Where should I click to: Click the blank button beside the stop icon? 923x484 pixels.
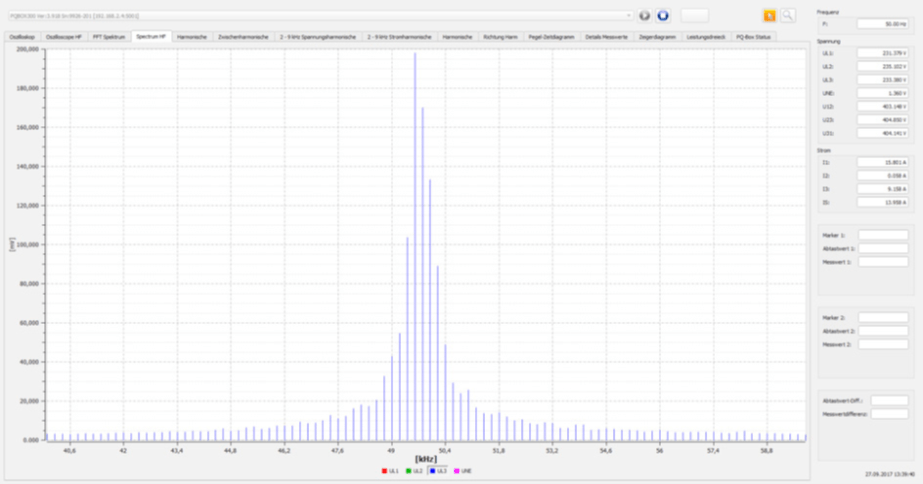(x=695, y=15)
